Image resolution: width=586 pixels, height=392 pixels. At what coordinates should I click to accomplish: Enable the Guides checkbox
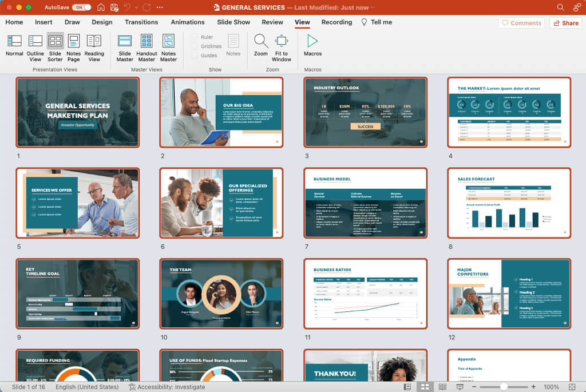[195, 56]
